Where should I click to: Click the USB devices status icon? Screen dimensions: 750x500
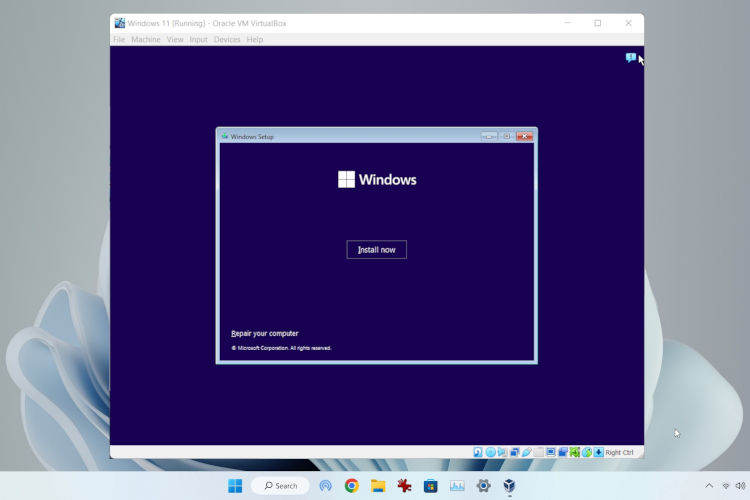tap(527, 452)
